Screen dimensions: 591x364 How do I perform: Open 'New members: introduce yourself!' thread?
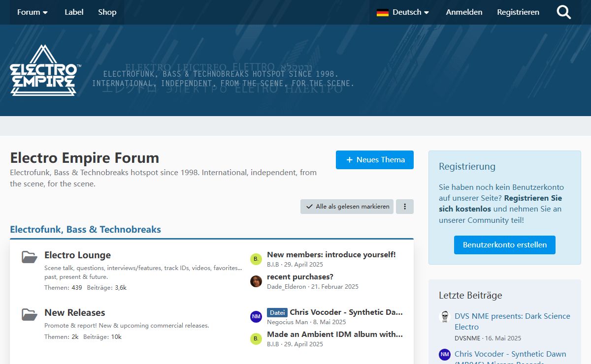pos(331,254)
